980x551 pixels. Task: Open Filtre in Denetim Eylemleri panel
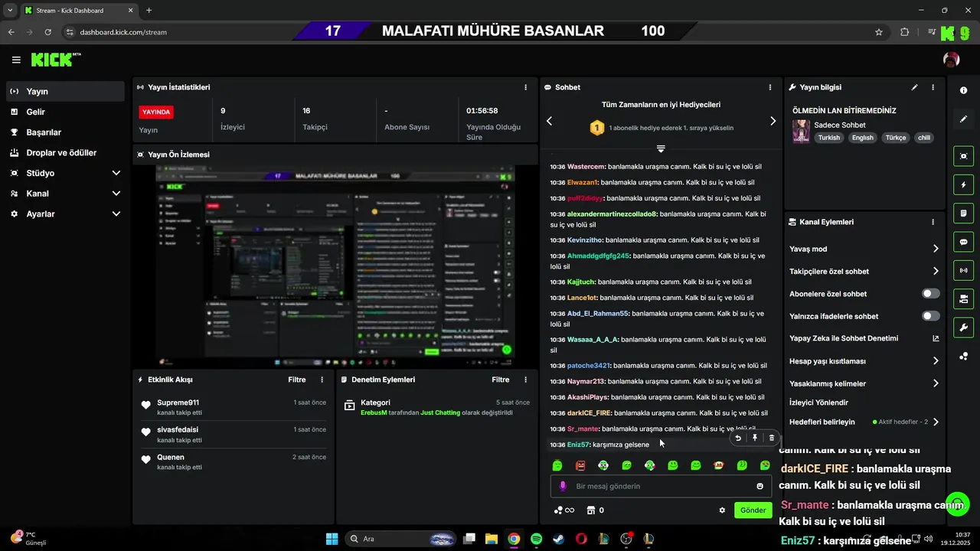pyautogui.click(x=501, y=380)
